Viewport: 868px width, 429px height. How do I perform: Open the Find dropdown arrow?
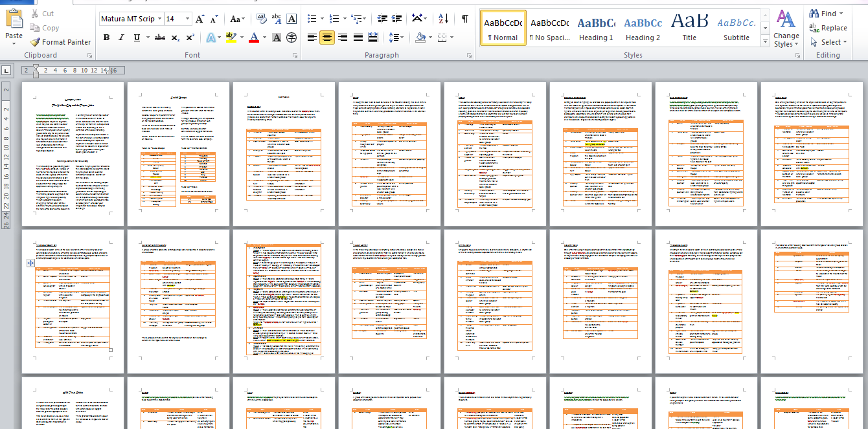click(841, 14)
